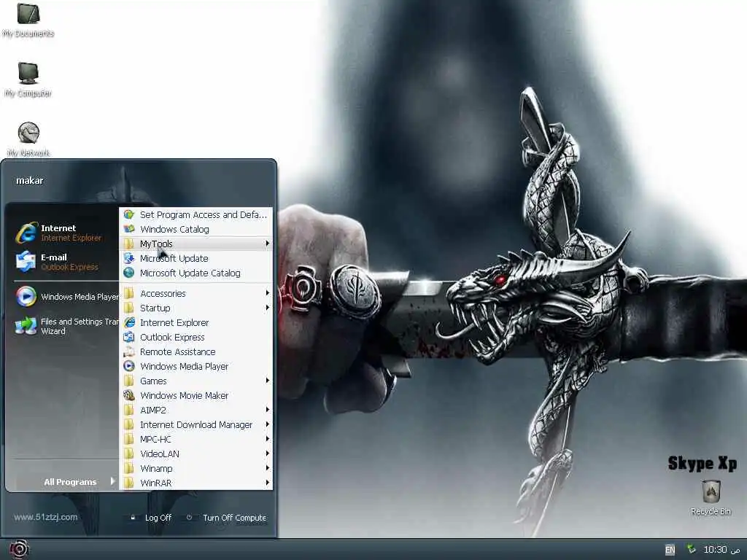Open the WinRAR menu entry

[196, 483]
